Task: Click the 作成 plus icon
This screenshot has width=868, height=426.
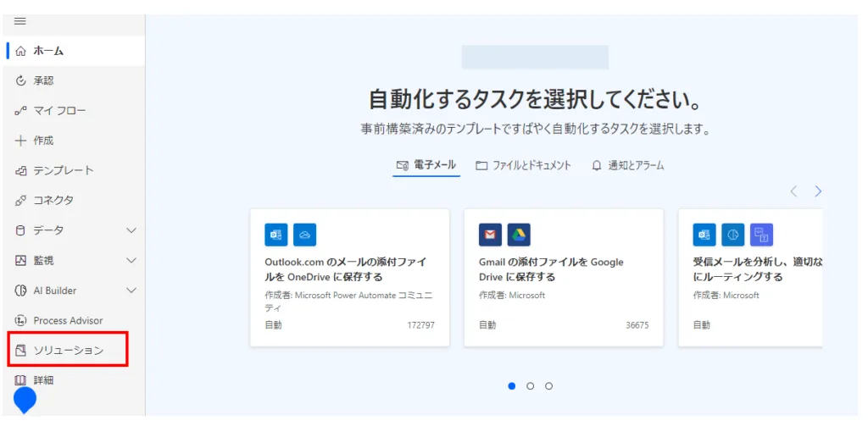Action: click(21, 141)
